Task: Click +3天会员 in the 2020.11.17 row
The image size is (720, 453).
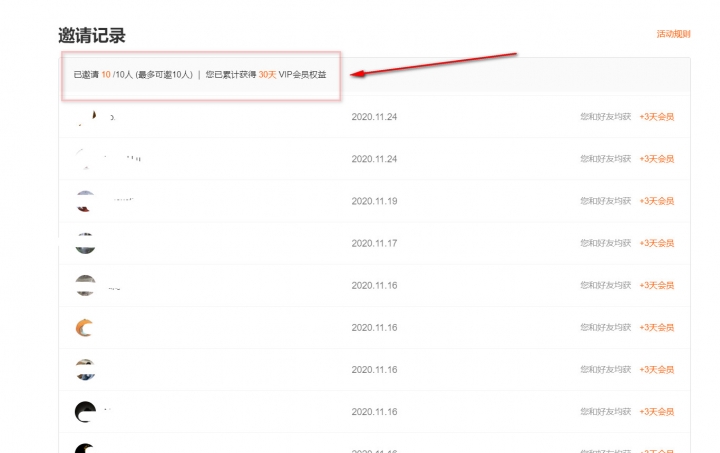Action: point(657,243)
